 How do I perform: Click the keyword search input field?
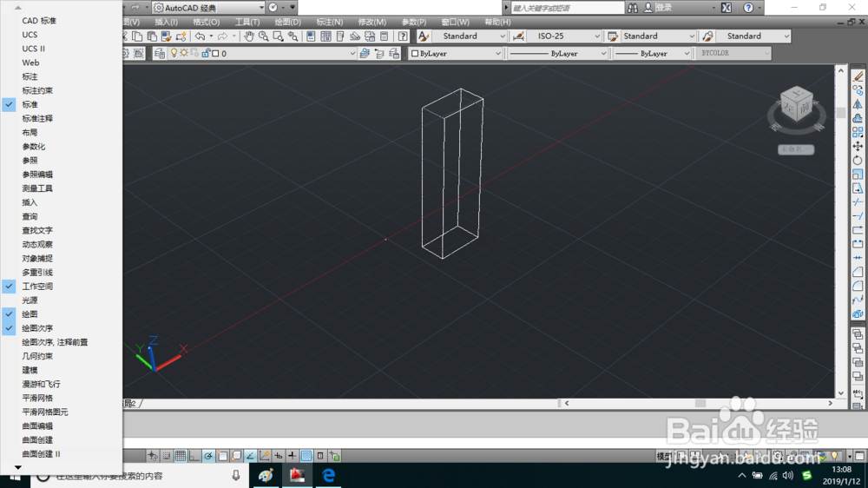(x=567, y=8)
